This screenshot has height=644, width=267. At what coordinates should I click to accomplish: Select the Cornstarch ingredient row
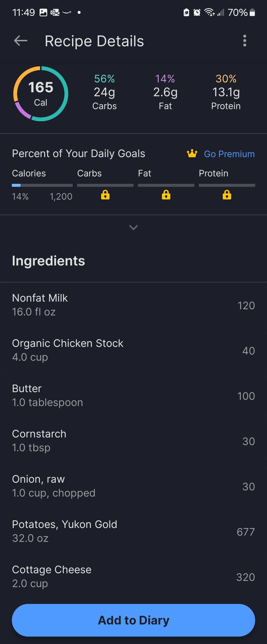133,441
